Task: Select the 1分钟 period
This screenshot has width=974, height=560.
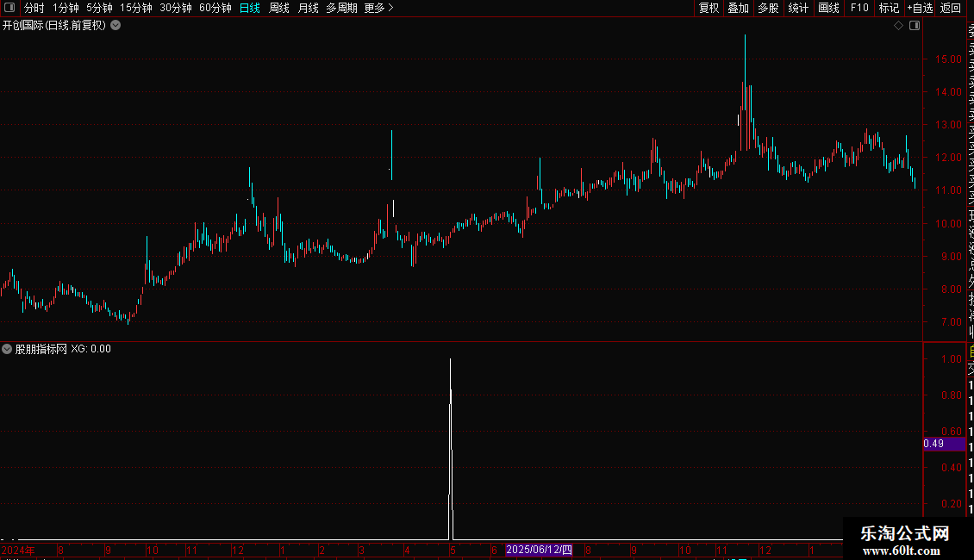Action: (66, 8)
